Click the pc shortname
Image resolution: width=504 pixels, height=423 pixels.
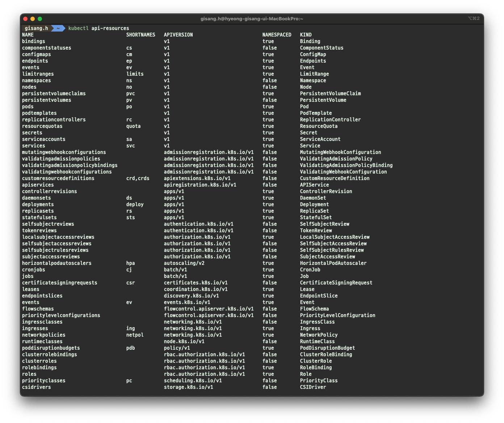pos(129,381)
